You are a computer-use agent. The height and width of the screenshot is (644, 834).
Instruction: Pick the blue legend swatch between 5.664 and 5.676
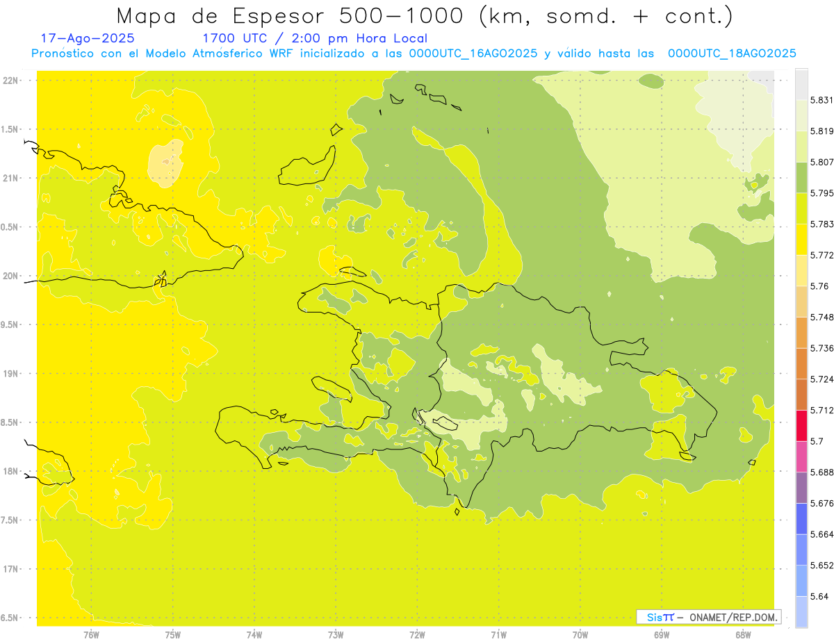tap(801, 519)
